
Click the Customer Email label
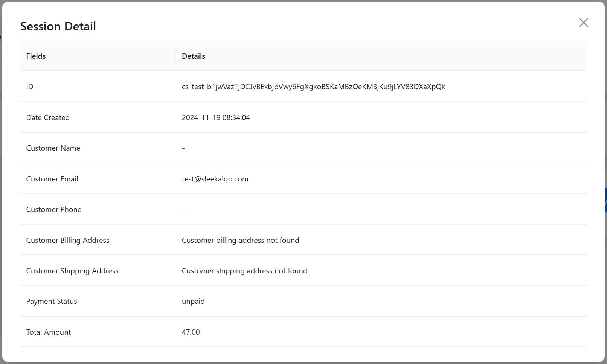coord(52,179)
